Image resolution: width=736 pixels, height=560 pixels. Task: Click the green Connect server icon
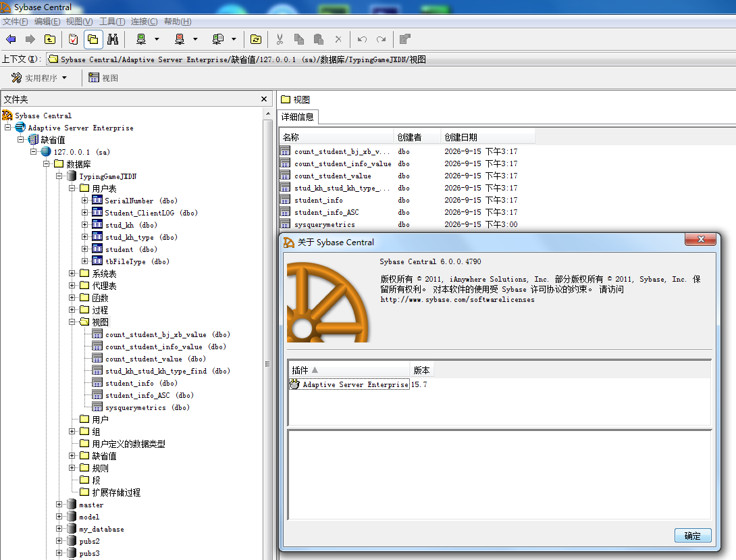click(141, 39)
